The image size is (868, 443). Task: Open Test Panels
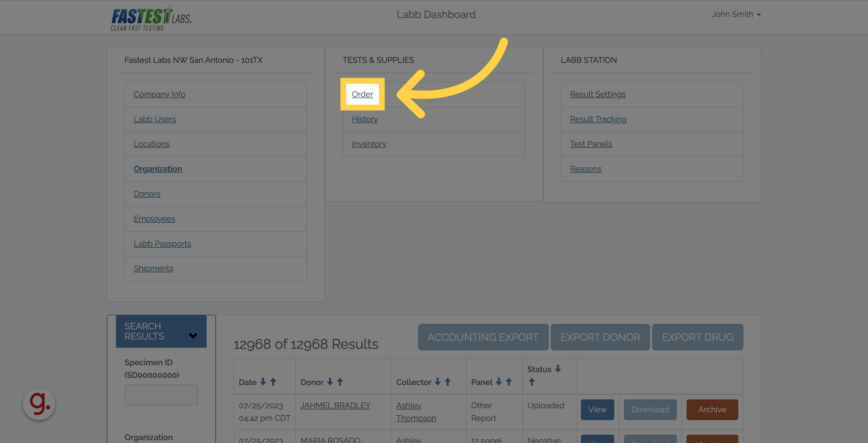(591, 144)
